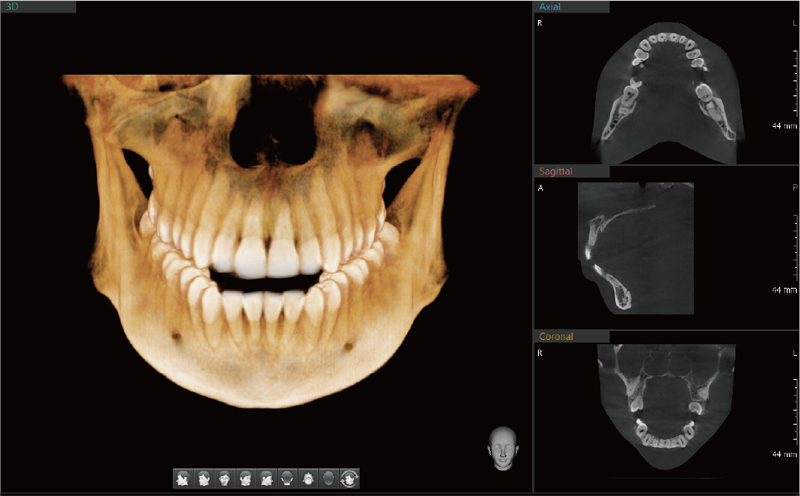Click the 3D head orientation indicator

[500, 446]
